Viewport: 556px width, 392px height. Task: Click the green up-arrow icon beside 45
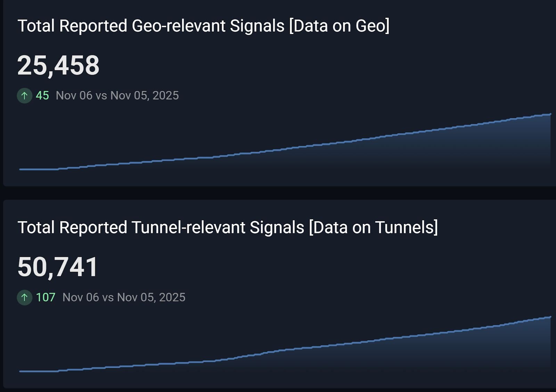click(x=24, y=95)
